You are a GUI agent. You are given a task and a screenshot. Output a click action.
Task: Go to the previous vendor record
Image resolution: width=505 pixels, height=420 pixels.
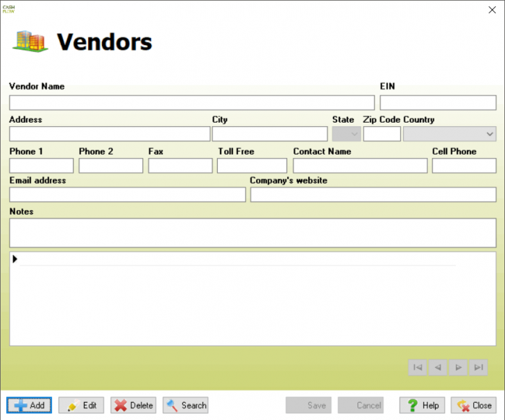[438, 367]
